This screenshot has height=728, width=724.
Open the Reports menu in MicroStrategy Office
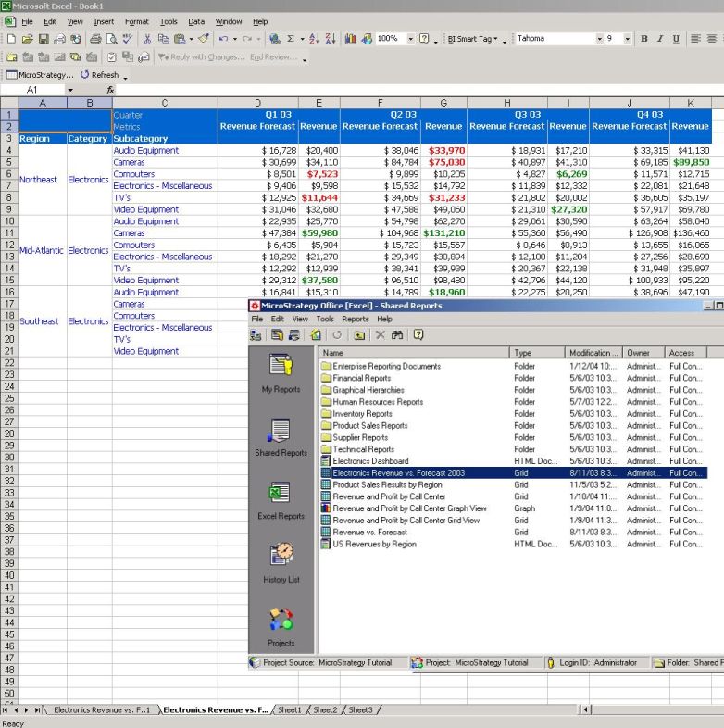coord(355,319)
